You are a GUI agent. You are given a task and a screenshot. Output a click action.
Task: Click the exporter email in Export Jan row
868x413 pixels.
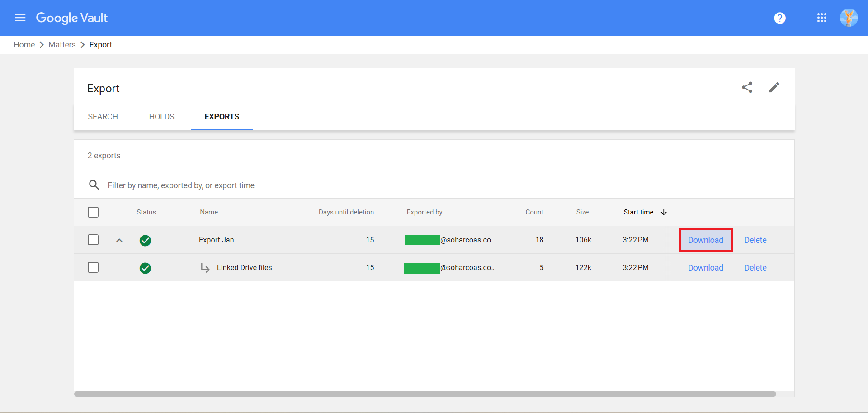pyautogui.click(x=450, y=240)
